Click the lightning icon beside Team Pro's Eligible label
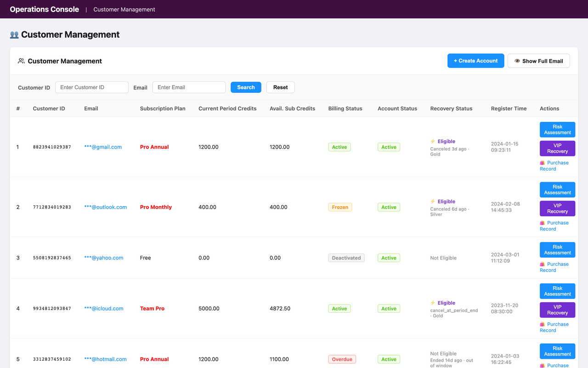This screenshot has height=368, width=588. click(432, 303)
